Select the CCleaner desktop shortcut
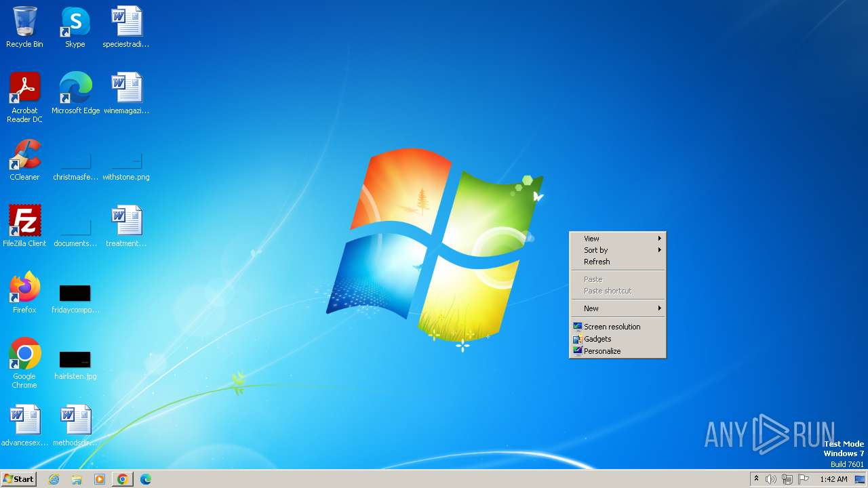Image resolution: width=868 pixels, height=488 pixels. click(24, 160)
